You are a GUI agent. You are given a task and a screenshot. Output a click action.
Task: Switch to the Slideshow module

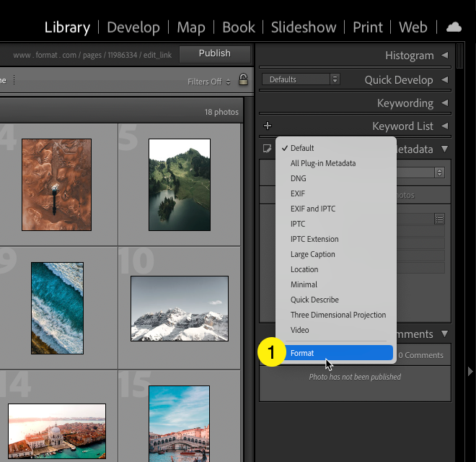coord(304,27)
